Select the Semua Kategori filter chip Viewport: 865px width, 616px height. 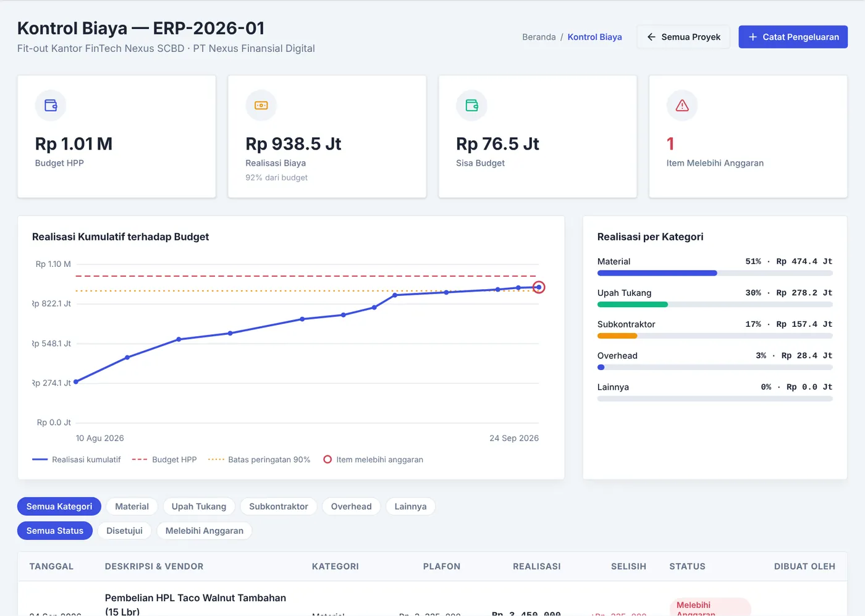tap(59, 507)
